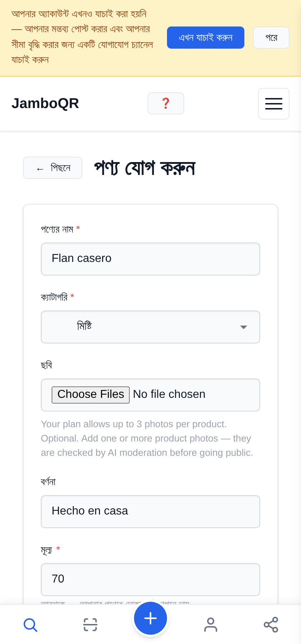This screenshot has height=644, width=301.
Task: Click the left arrow in the back button
Action: tap(40, 169)
